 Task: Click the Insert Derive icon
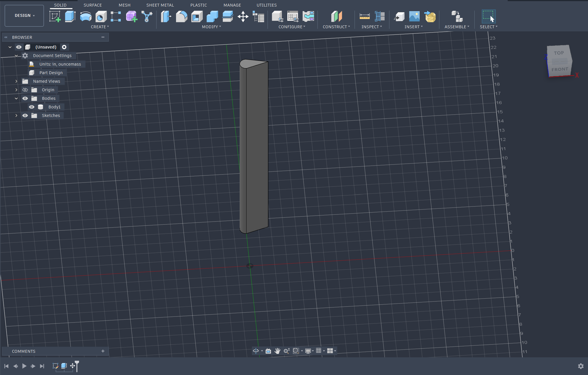(x=399, y=17)
